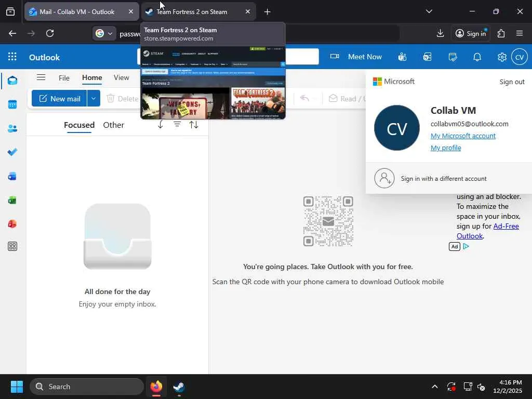Expand the New mail dropdown arrow
This screenshot has height=399, width=532.
point(94,98)
